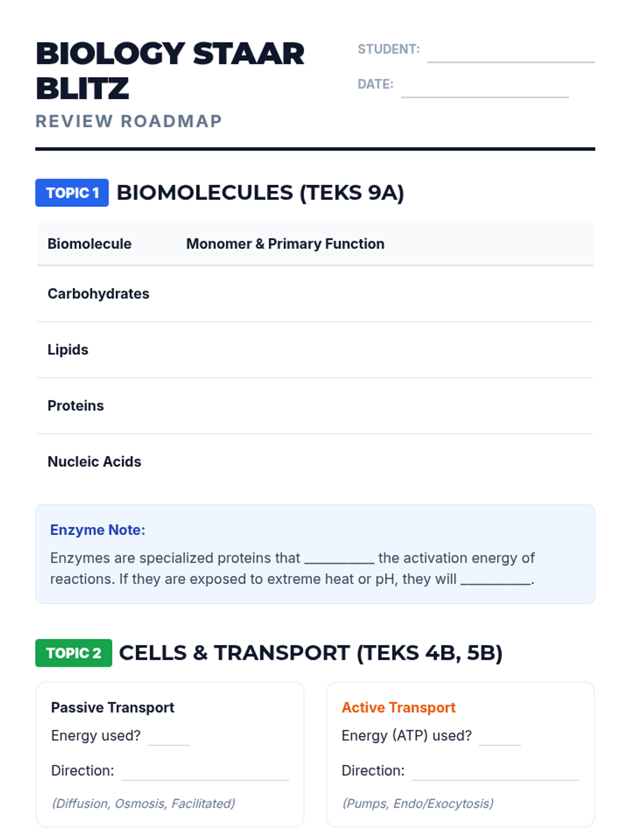This screenshot has width=630, height=840.
Task: Click the Biomolecule column header
Action: 89,244
